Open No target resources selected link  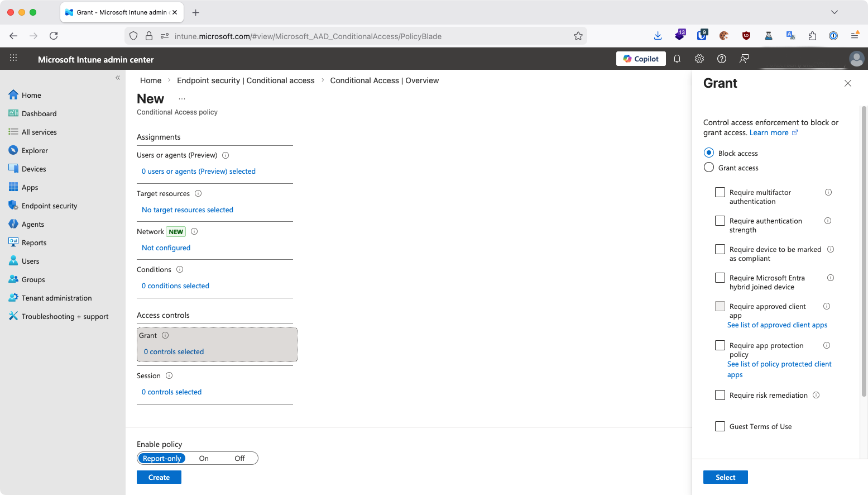(x=188, y=210)
